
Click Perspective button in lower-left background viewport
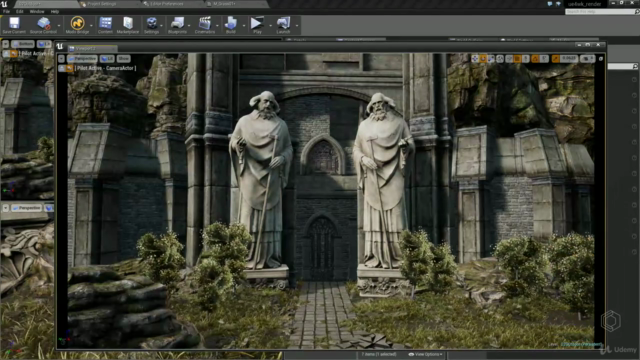pyautogui.click(x=27, y=208)
